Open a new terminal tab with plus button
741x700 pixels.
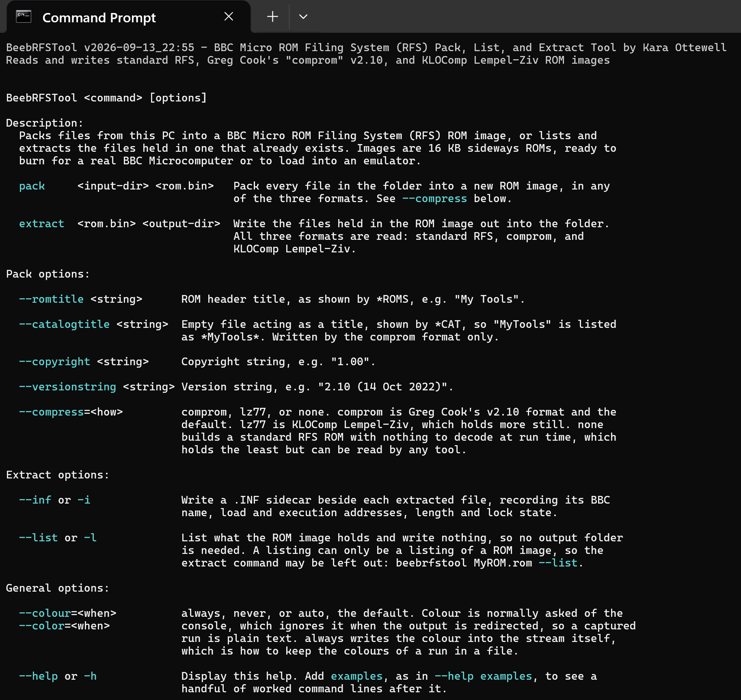(x=272, y=17)
